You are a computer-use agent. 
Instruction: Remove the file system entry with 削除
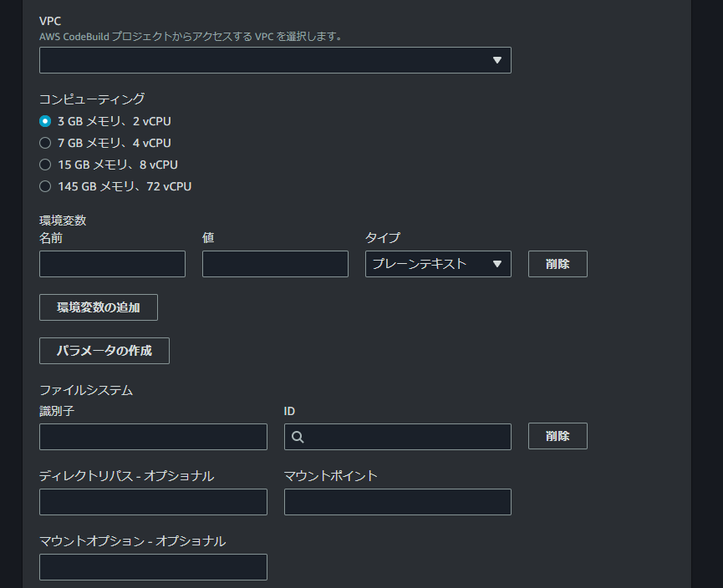point(558,436)
